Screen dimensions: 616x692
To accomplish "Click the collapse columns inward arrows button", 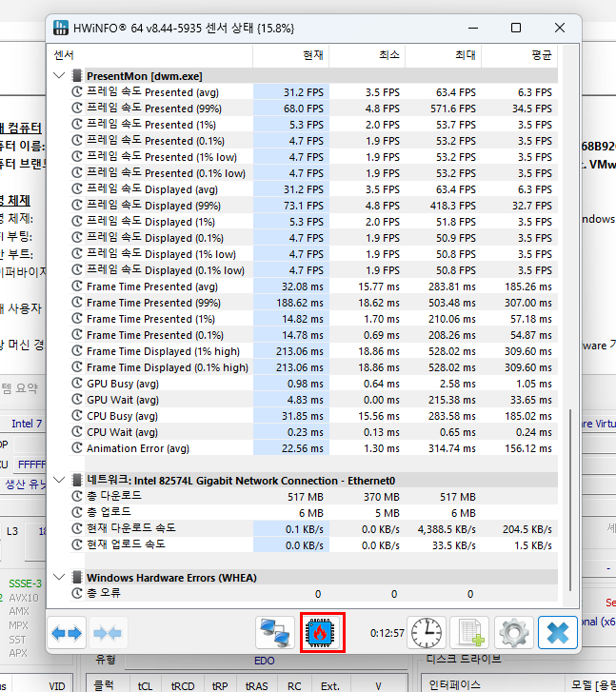I will [x=109, y=633].
